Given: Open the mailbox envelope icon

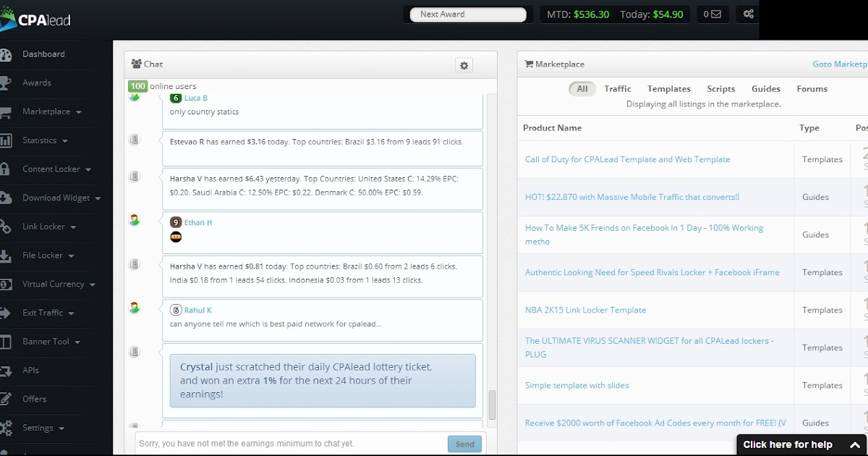Looking at the screenshot, I should tap(712, 14).
